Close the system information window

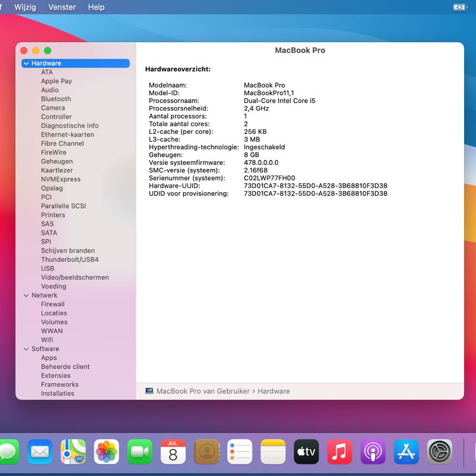pos(24,51)
